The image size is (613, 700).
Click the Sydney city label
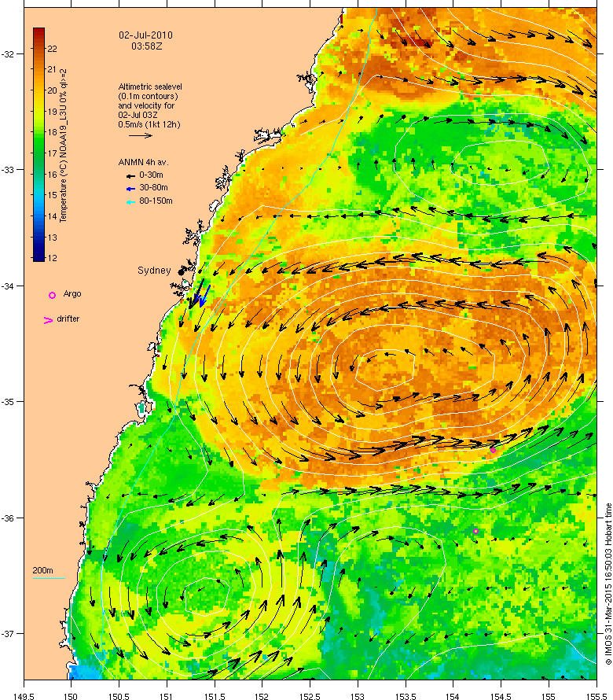point(154,271)
